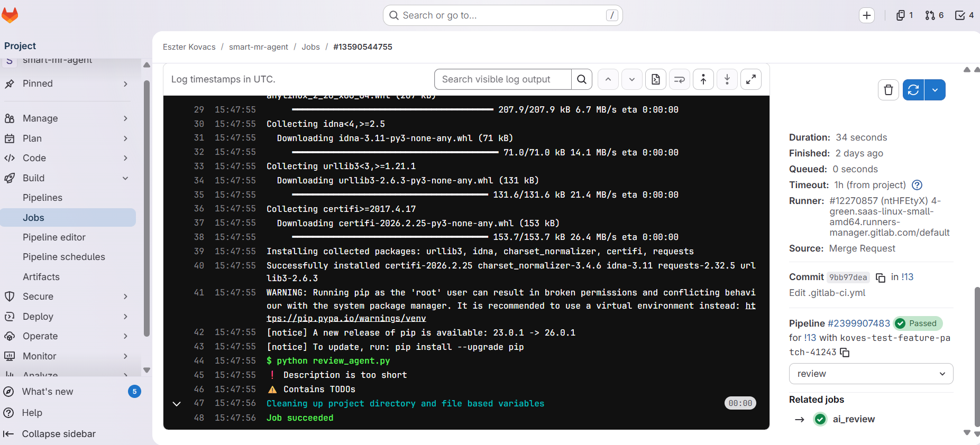Image resolution: width=980 pixels, height=445 pixels.
Task: Click the sidebar vertical scrollbar
Action: click(x=146, y=209)
